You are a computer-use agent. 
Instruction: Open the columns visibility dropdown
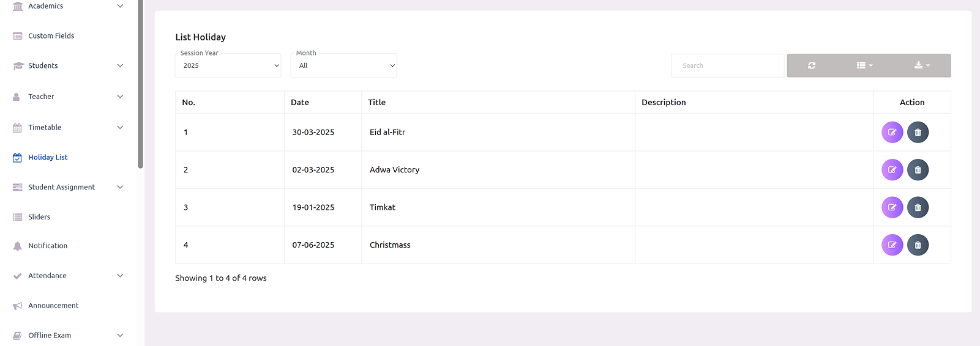pyautogui.click(x=864, y=65)
